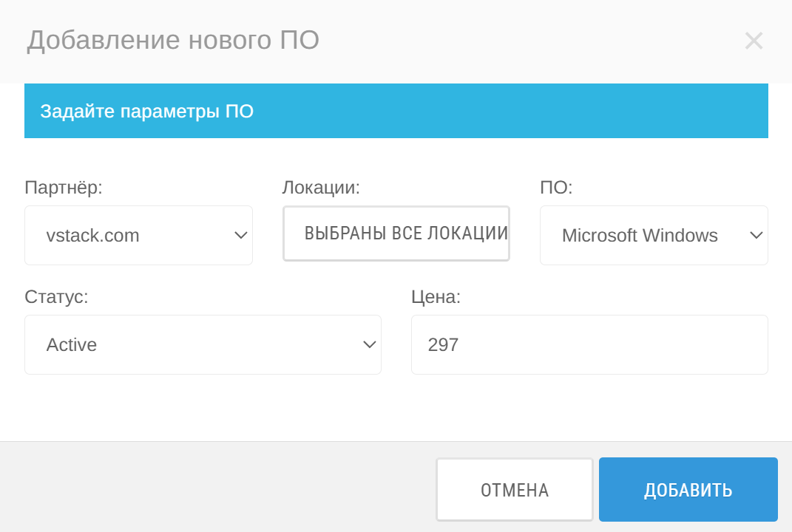
Task: Expand the ПО dropdown chevron
Action: click(757, 235)
